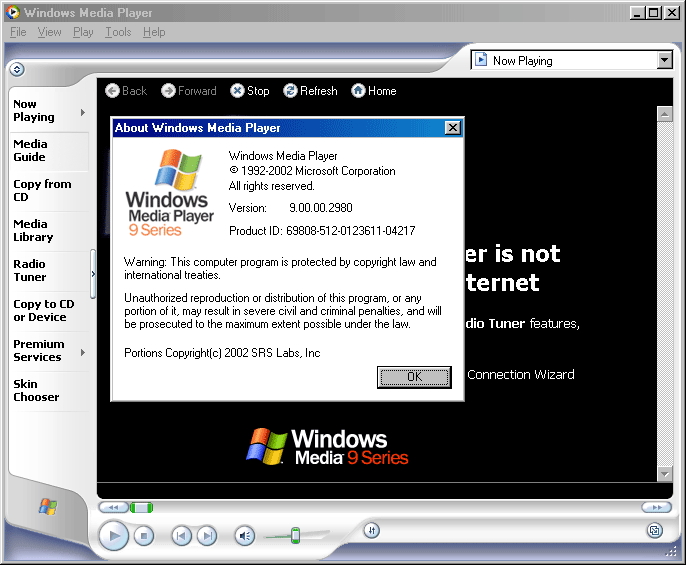
Task: Open the Play menu
Action: click(83, 32)
